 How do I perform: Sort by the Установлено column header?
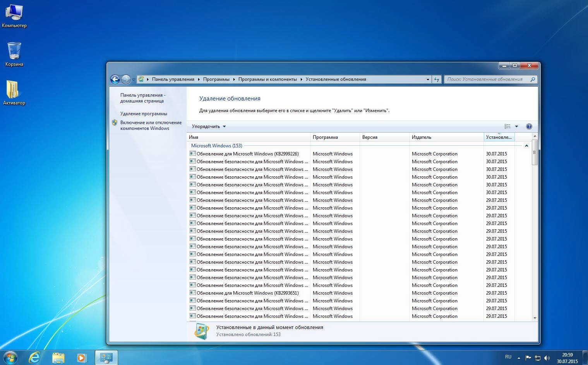(499, 137)
